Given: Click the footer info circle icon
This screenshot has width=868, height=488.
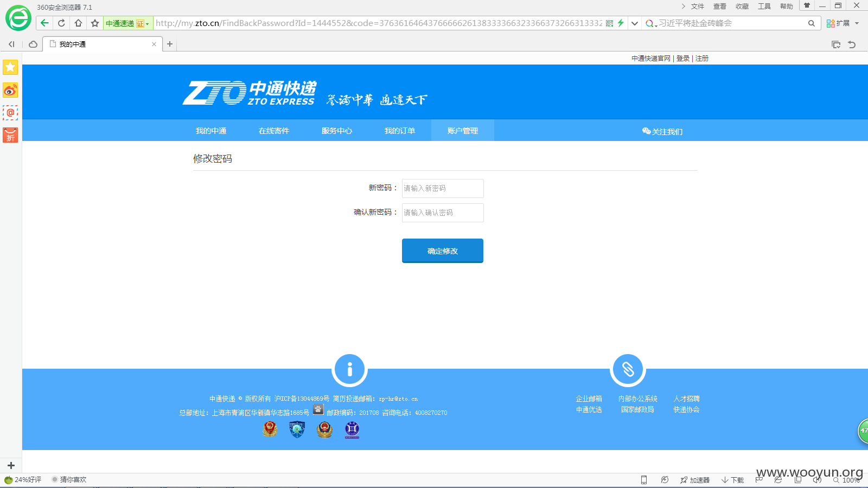Looking at the screenshot, I should click(x=349, y=369).
